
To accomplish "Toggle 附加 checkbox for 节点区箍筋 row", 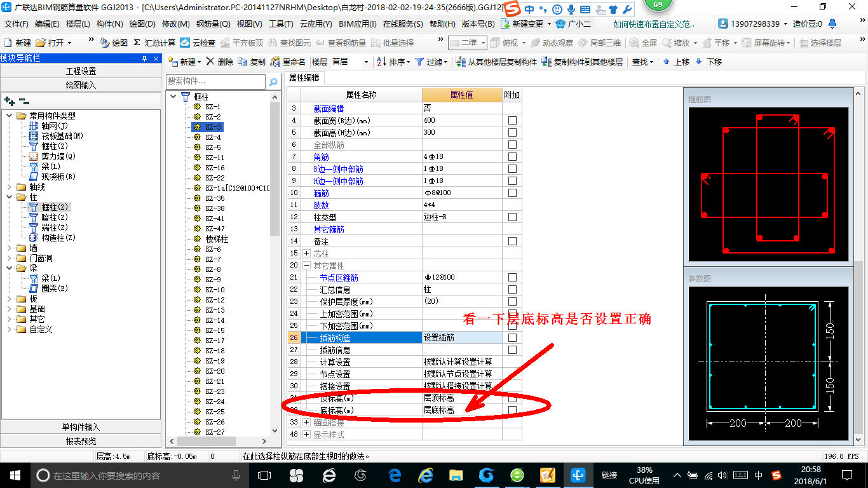I will tap(512, 277).
